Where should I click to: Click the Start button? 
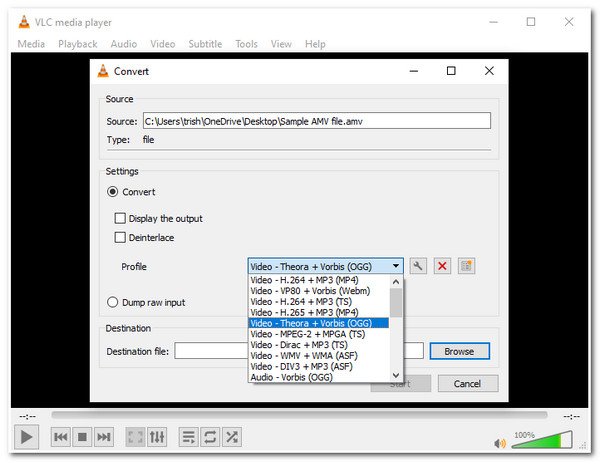click(x=401, y=383)
